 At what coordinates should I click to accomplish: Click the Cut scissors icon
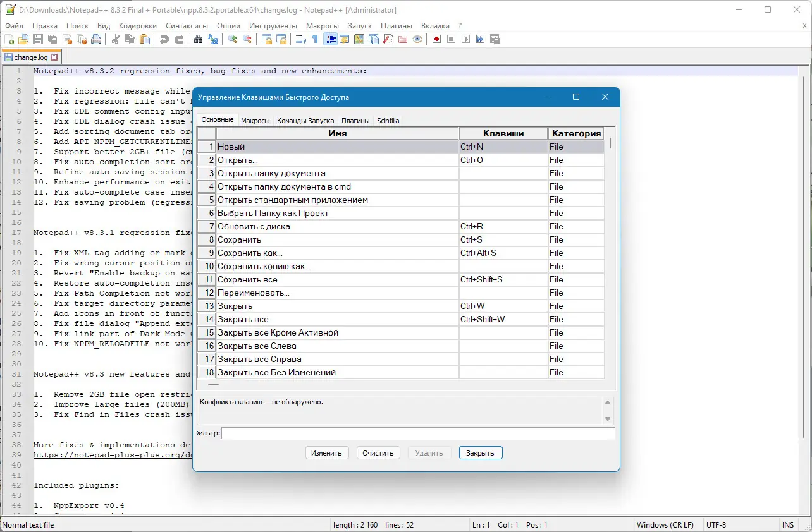[116, 39]
